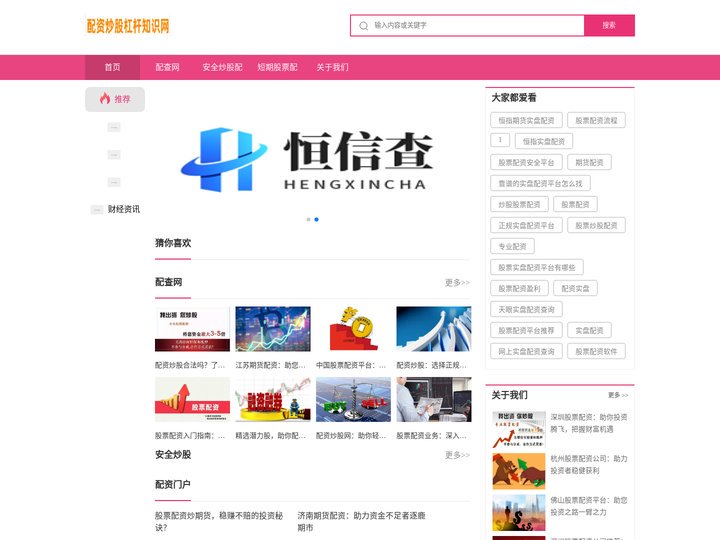720x540 pixels.
Task: Click the 深圳股票配资 article thumbnail
Action: 519,430
